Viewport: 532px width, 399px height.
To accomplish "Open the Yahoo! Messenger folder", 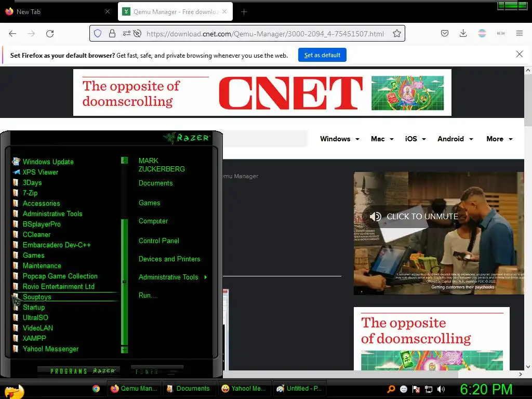I will pyautogui.click(x=50, y=349).
